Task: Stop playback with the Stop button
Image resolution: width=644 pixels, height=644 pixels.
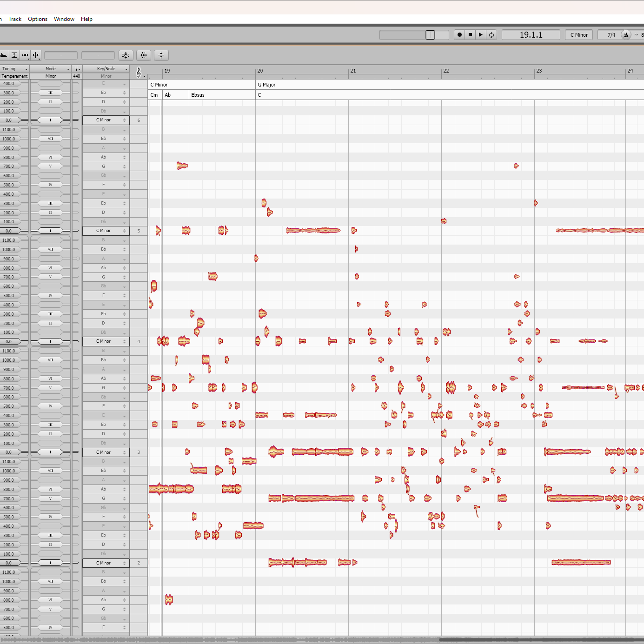Action: click(470, 35)
